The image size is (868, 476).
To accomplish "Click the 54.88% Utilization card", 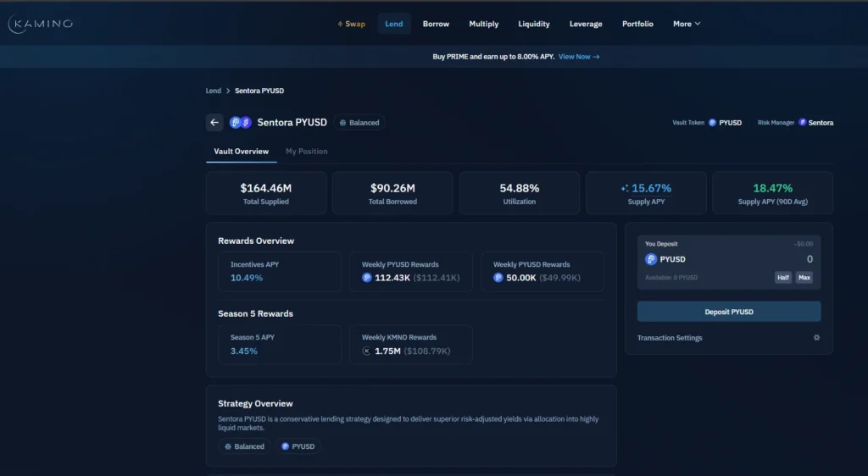I will tap(520, 193).
